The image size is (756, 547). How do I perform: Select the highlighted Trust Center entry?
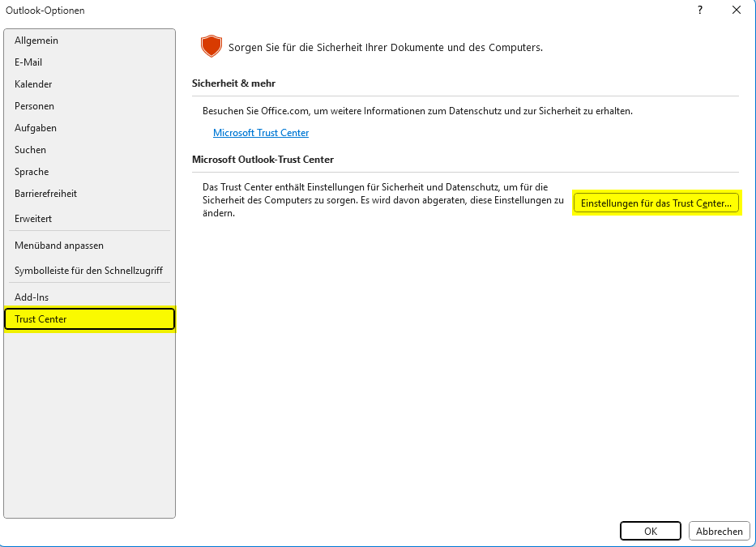pos(89,319)
